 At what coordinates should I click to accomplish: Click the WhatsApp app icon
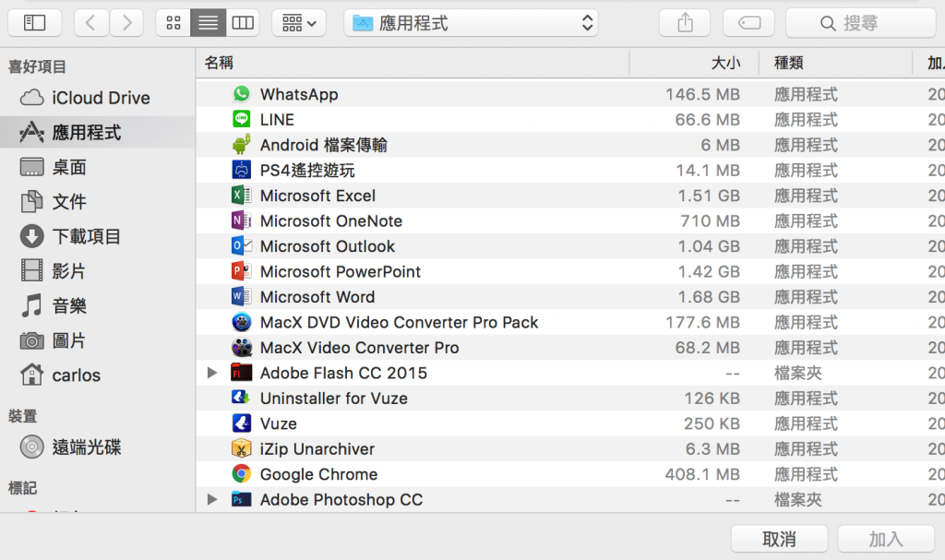242,94
